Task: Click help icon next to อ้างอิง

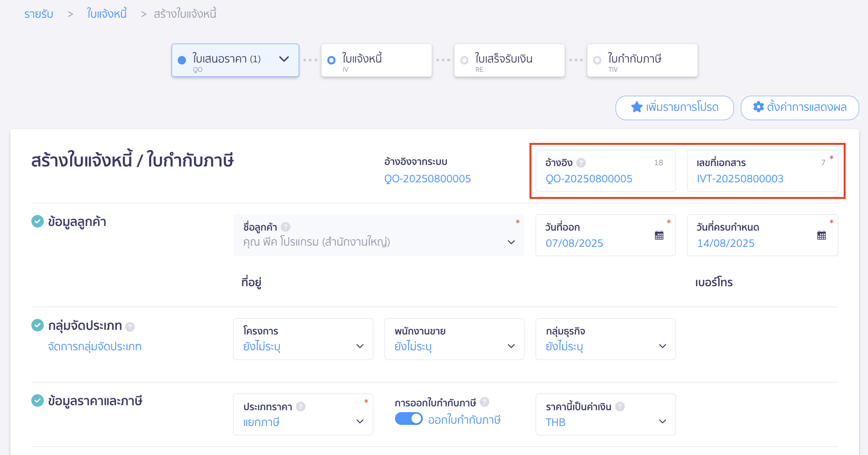Action: (581, 163)
